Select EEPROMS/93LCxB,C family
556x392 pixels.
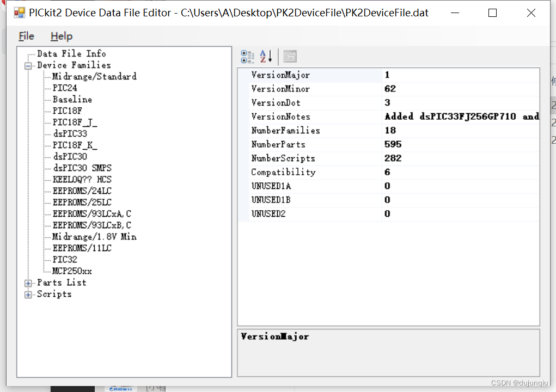point(92,225)
